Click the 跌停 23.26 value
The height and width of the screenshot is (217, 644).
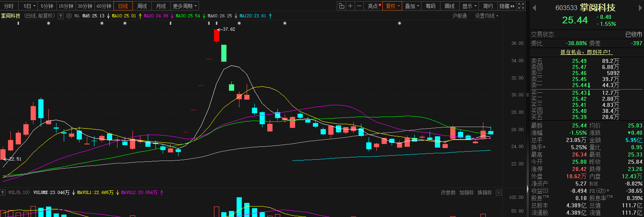[635, 169]
